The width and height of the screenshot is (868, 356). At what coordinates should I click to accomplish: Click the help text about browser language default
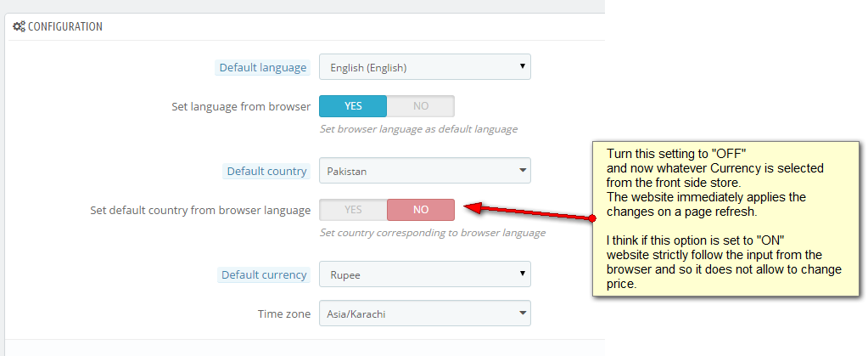[x=418, y=129]
